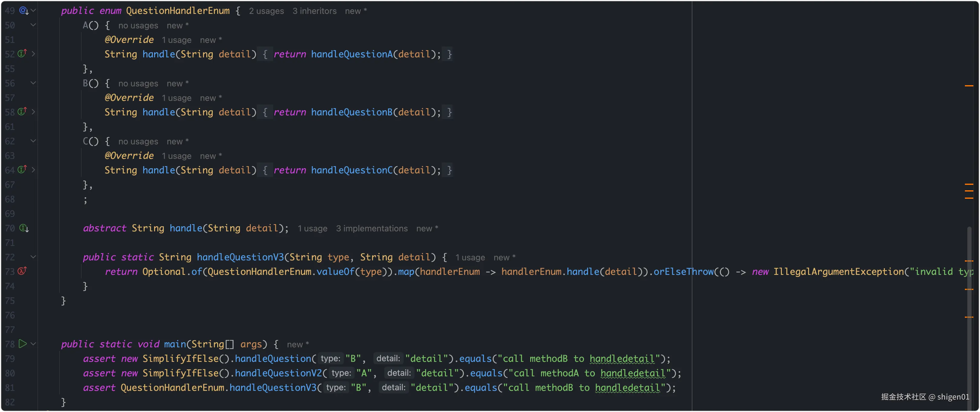The height and width of the screenshot is (412, 980).
Task: Click the implemented-in gutter icon on line 70
Action: (x=24, y=228)
